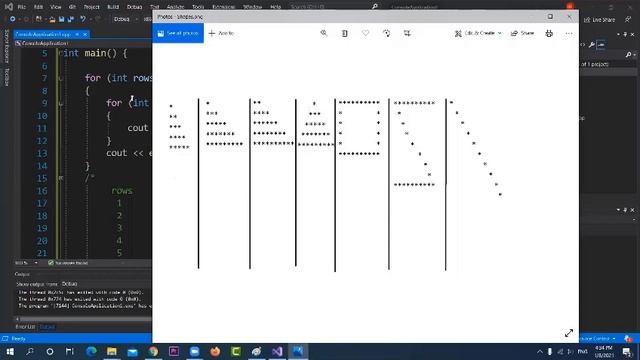Switch to the Output tab at bottom
Image resolution: width=640 pixels, height=360 pixels.
coord(47,327)
